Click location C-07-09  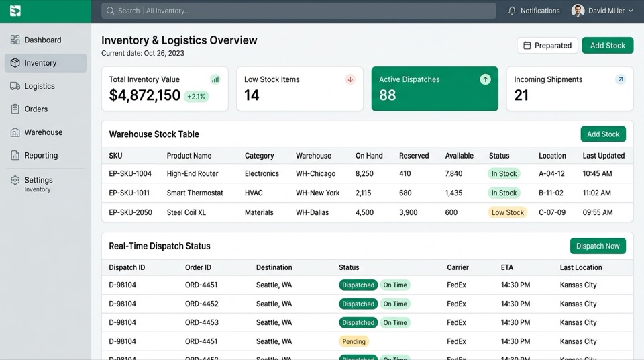coord(552,212)
